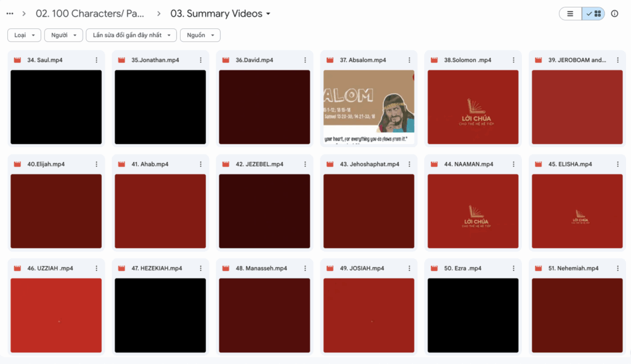Image resolution: width=631 pixels, height=364 pixels.
Task: Open more options for 50. Ezra .mp4
Action: click(513, 269)
